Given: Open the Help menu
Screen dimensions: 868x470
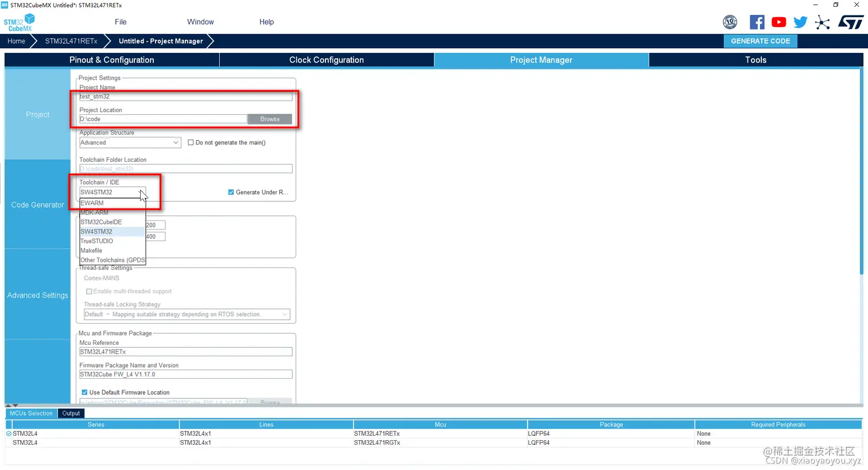Looking at the screenshot, I should pyautogui.click(x=266, y=22).
